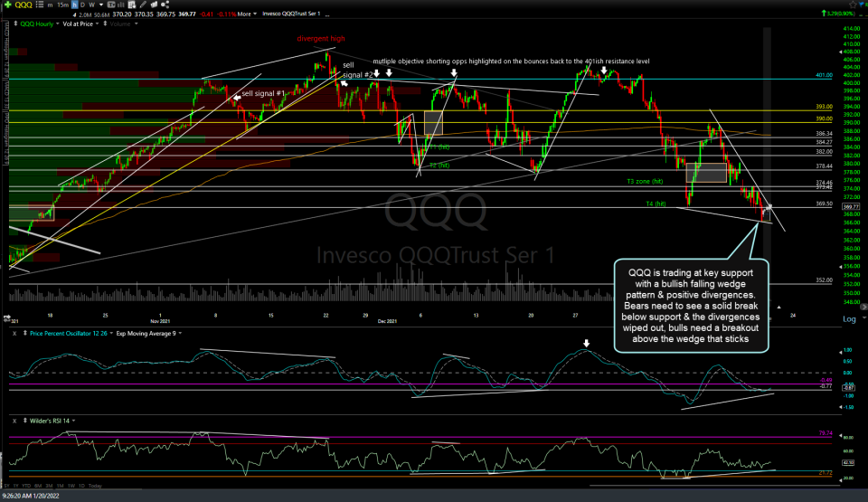Screen dimensions: 868x502
Task: Select the 5Y range button
Action: coord(6,486)
